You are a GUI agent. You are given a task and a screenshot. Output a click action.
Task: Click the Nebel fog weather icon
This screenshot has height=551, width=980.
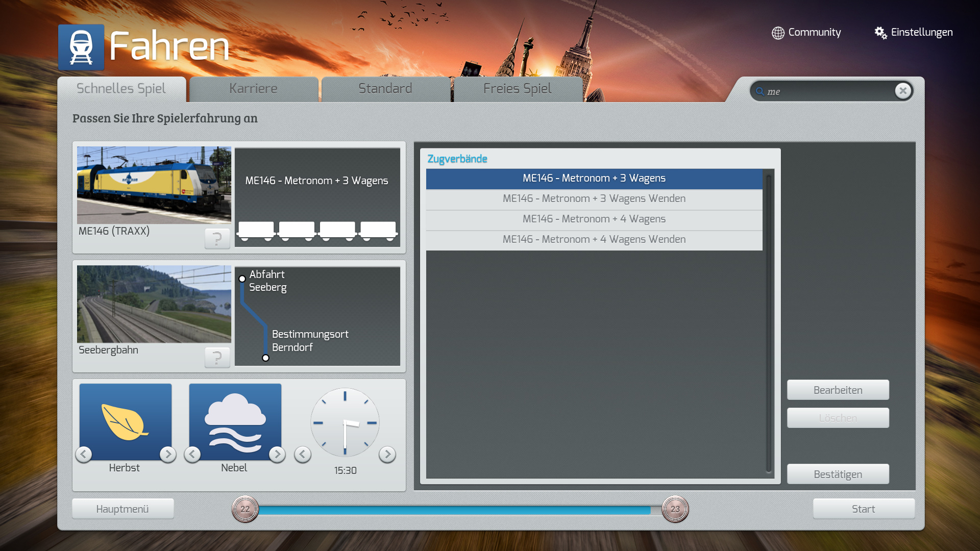(x=235, y=421)
